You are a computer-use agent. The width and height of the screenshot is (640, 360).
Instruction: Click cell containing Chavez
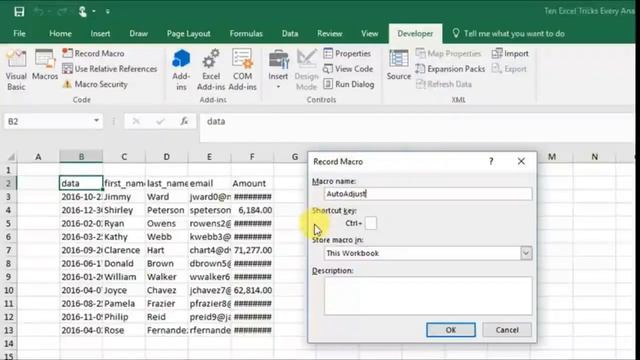pos(167,290)
